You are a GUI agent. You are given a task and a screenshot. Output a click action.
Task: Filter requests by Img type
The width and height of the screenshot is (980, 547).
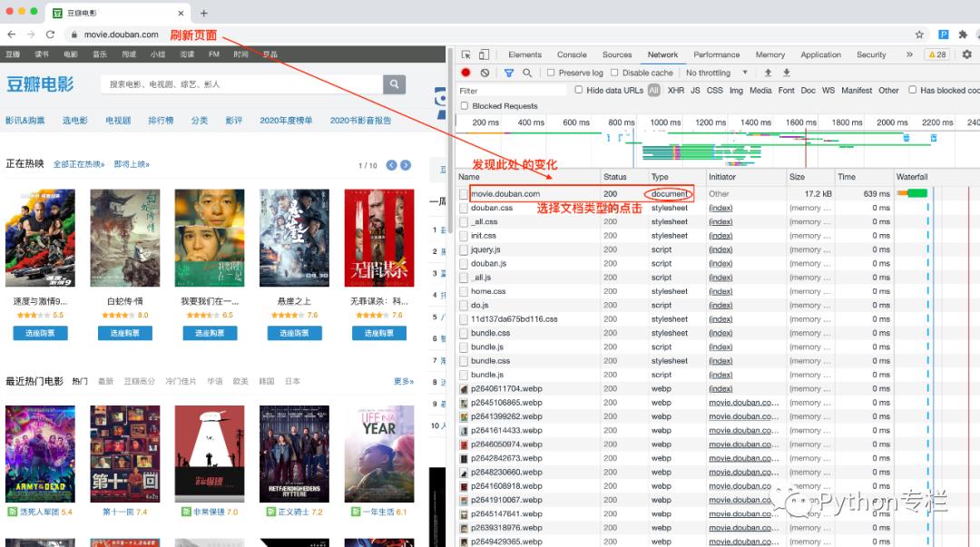click(736, 90)
